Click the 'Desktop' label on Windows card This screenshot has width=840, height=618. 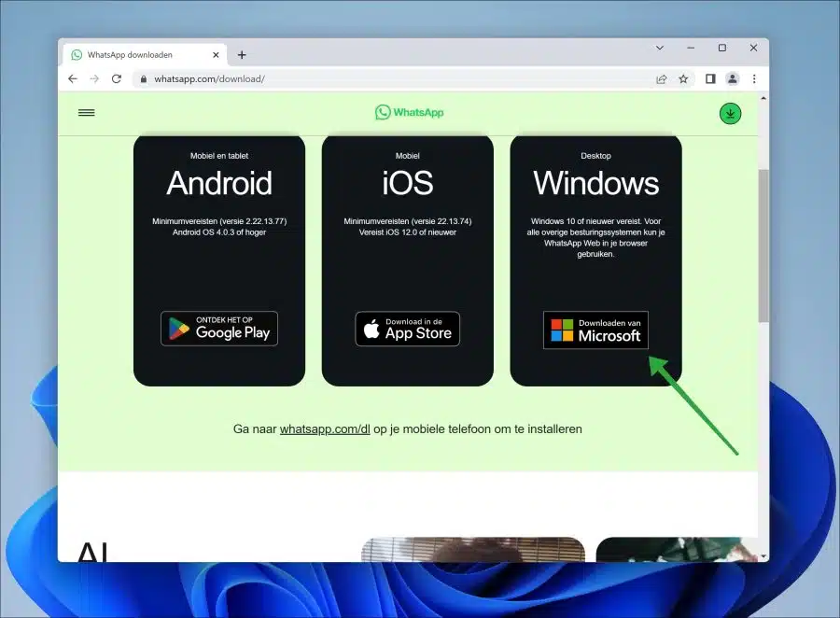tap(595, 156)
